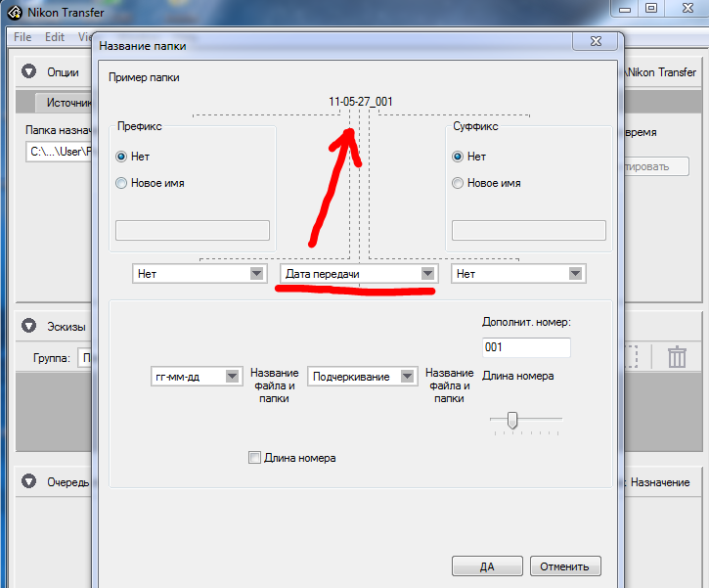
Task: Select Нет radio in Суффикс group
Action: 458,157
